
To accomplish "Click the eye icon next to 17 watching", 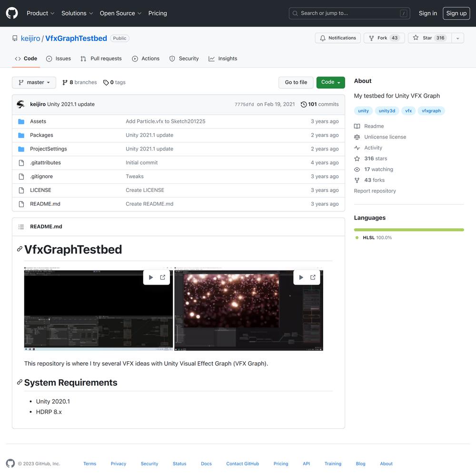I will [357, 169].
